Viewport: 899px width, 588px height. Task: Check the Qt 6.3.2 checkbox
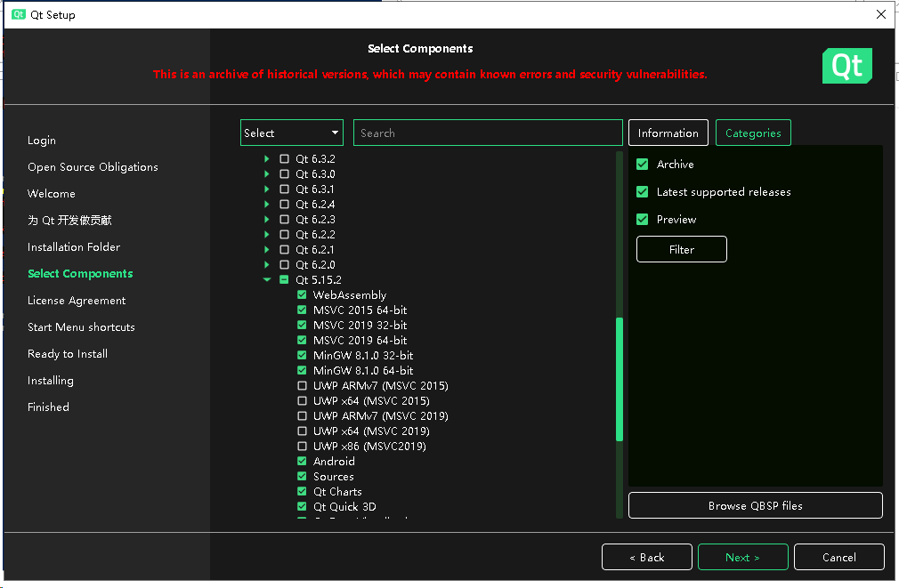284,158
